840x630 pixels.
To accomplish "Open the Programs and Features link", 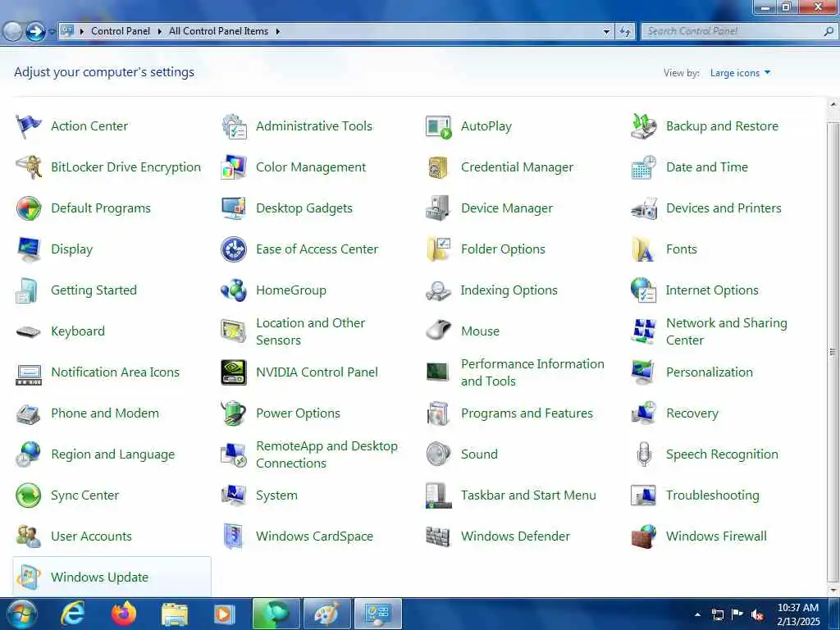I will [x=527, y=413].
